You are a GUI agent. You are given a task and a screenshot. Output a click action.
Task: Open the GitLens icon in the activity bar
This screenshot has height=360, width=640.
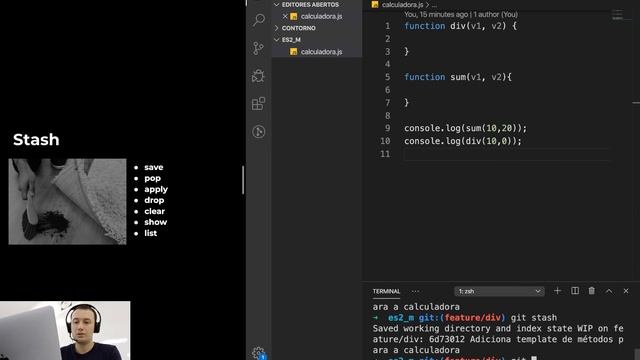(x=259, y=131)
